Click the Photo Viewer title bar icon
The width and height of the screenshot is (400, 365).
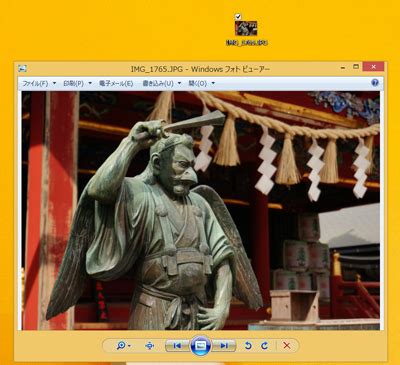[x=22, y=69]
